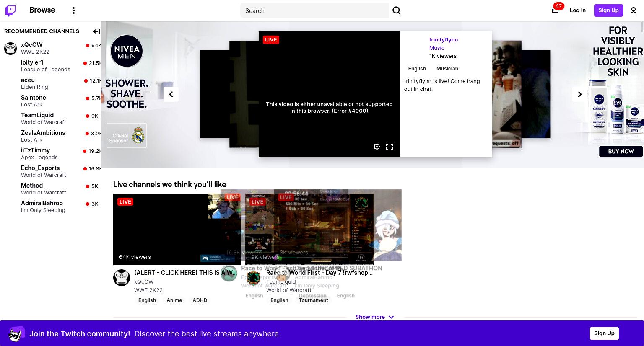Open Race to World First stream title
Image resolution: width=644 pixels, height=346 pixels.
click(319, 273)
